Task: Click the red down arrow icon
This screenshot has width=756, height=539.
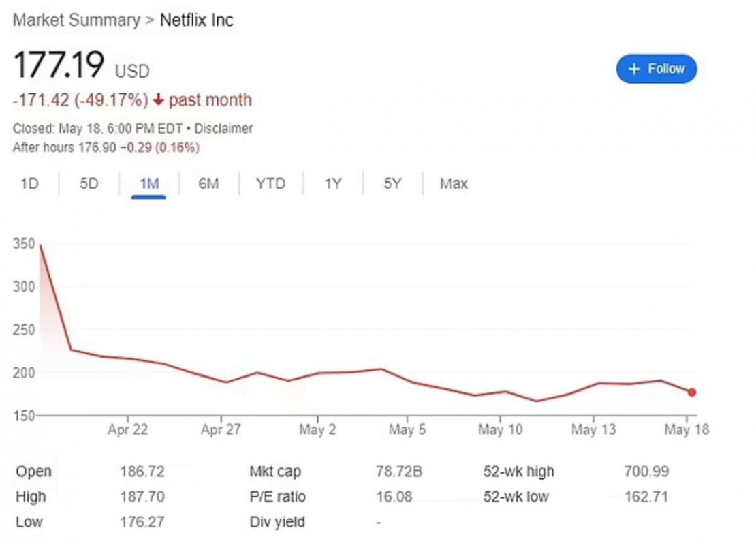Action: pyautogui.click(x=159, y=100)
